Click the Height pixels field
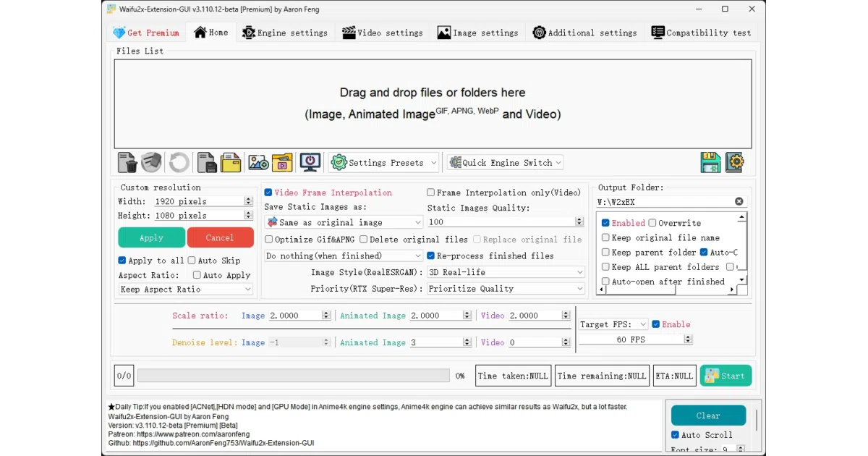 [x=203, y=216]
